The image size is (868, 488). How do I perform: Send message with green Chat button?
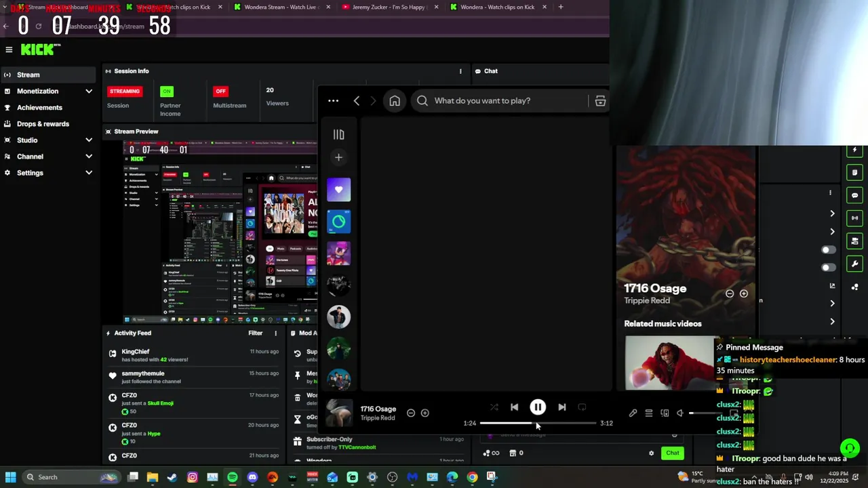(x=672, y=453)
